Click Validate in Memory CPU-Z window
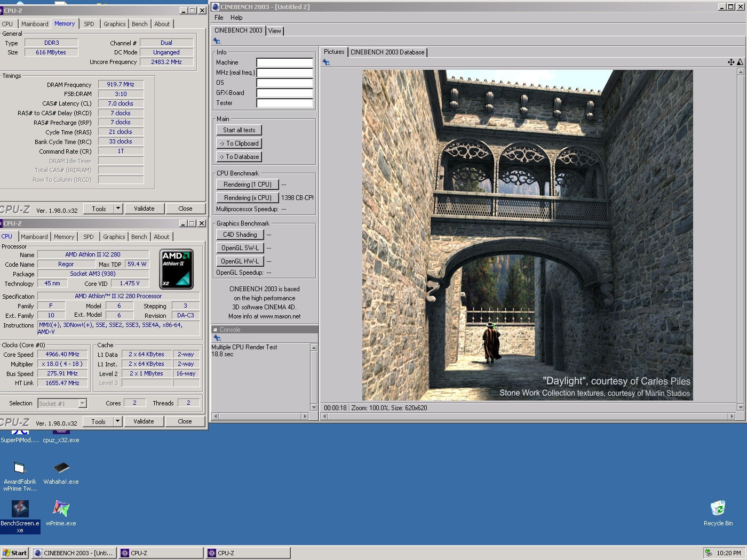The width and height of the screenshot is (747, 560). (144, 209)
